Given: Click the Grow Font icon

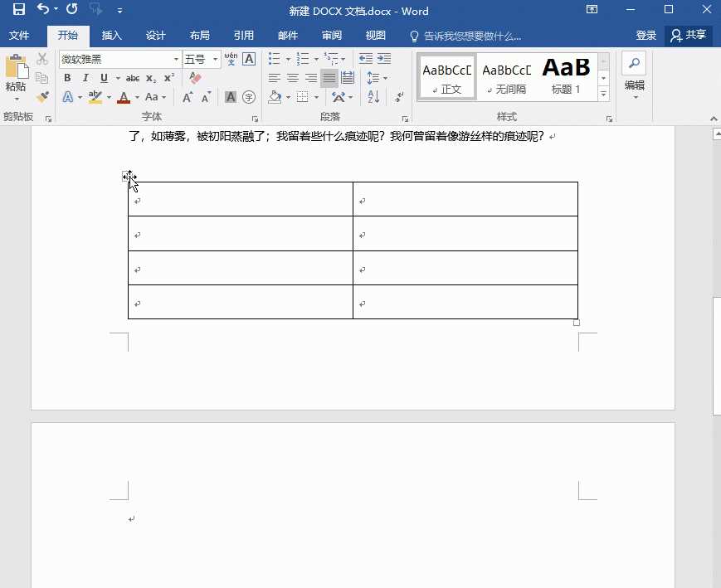Looking at the screenshot, I should 188,97.
